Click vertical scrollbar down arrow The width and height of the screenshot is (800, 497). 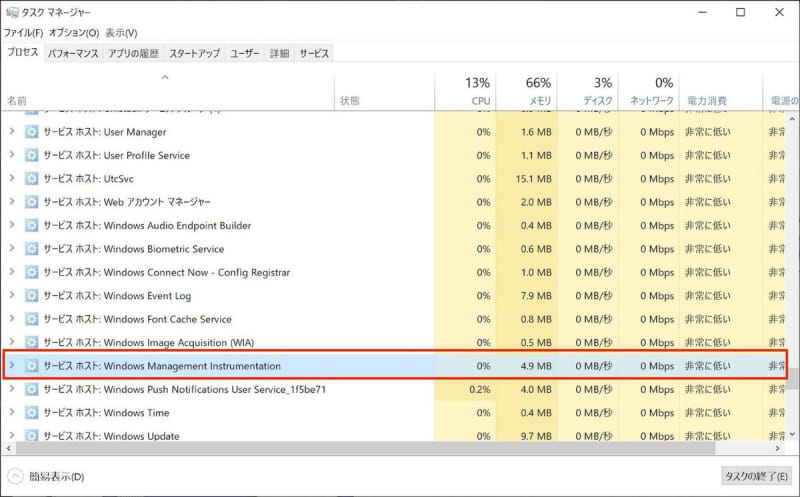click(x=792, y=434)
